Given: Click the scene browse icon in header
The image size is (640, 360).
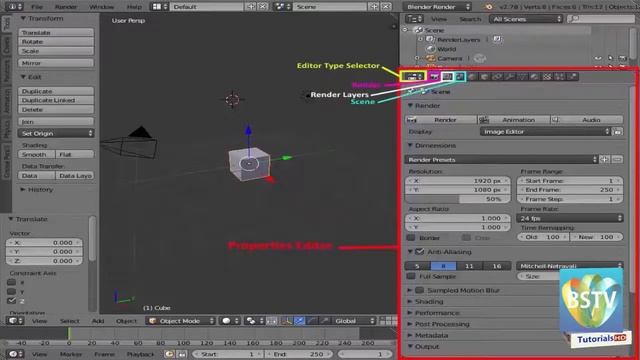Looking at the screenshot, I should point(282,7).
